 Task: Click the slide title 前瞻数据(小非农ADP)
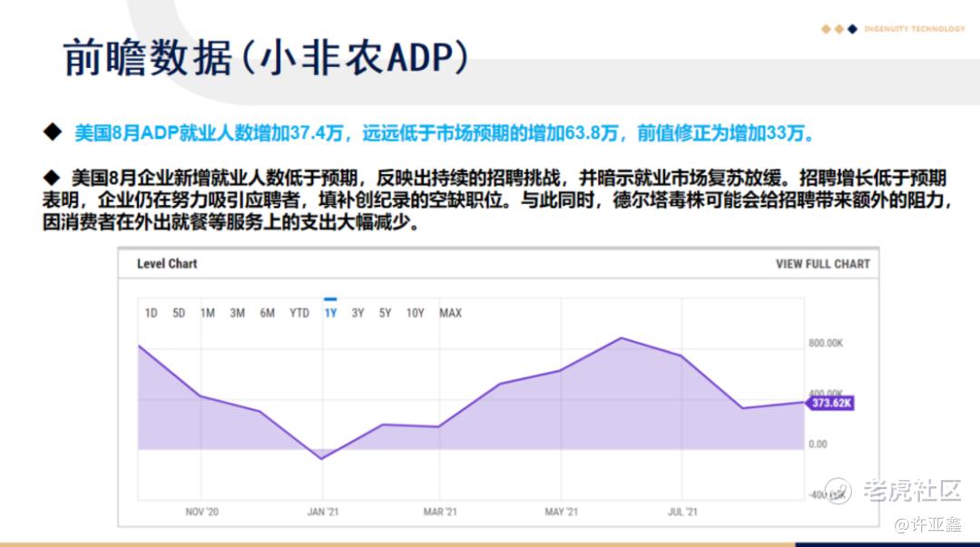point(266,57)
